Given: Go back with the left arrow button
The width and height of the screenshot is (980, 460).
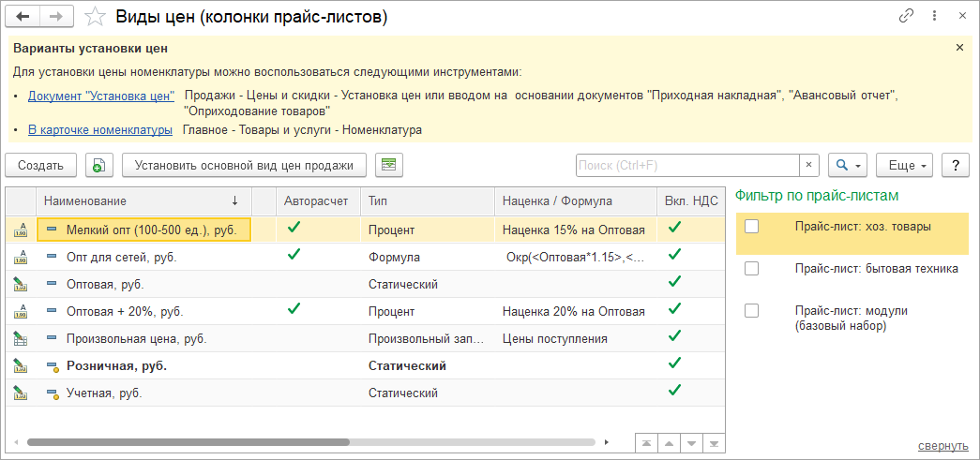Looking at the screenshot, I should coord(22,17).
